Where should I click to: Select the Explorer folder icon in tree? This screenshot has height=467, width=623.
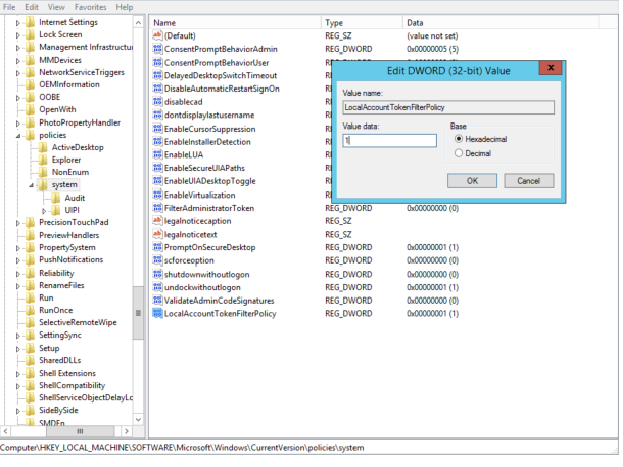43,160
